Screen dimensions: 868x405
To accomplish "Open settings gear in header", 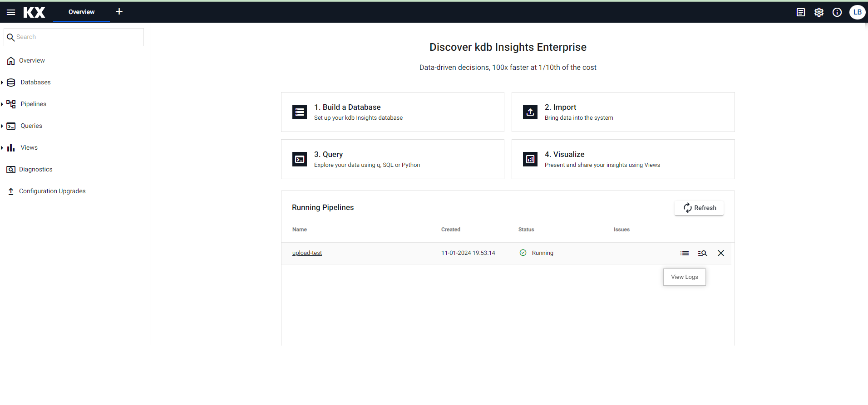I will tap(819, 12).
